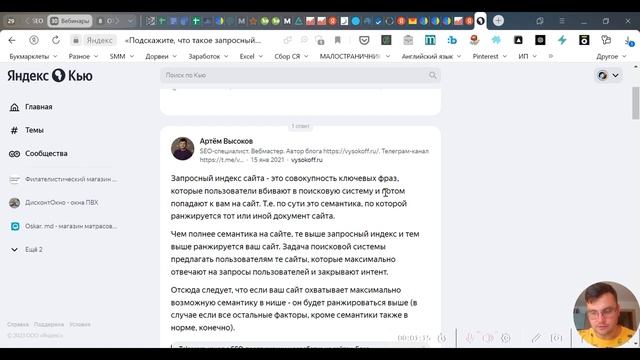This screenshot has width=640, height=360.
Task: Click the recorder settings gear icon
Action: [x=506, y=338]
